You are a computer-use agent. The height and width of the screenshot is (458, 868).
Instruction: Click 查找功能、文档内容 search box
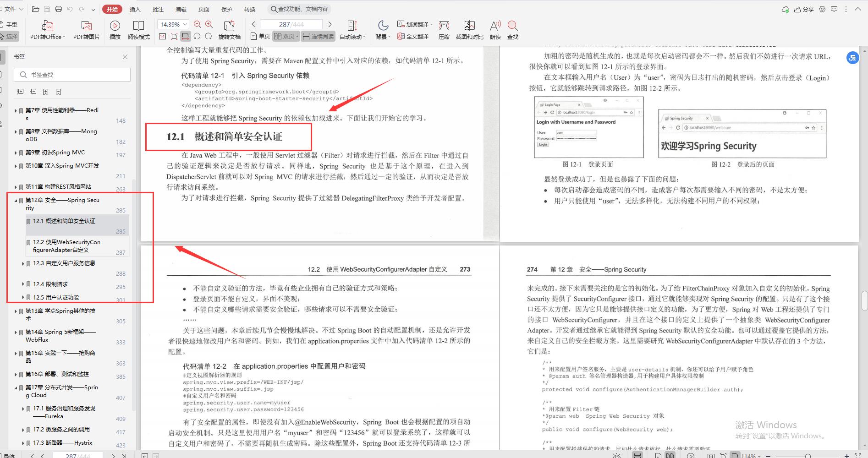coord(299,9)
